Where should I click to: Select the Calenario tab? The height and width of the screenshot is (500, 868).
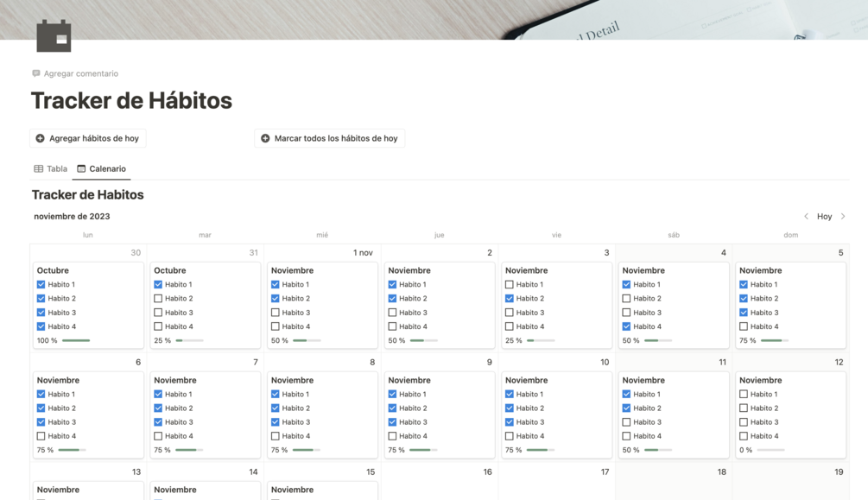[x=102, y=169]
